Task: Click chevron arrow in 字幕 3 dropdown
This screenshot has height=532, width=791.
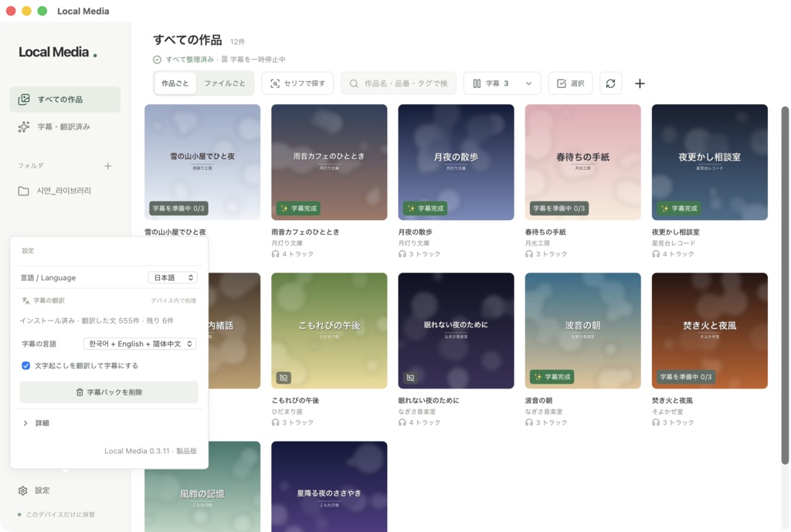Action: (528, 83)
